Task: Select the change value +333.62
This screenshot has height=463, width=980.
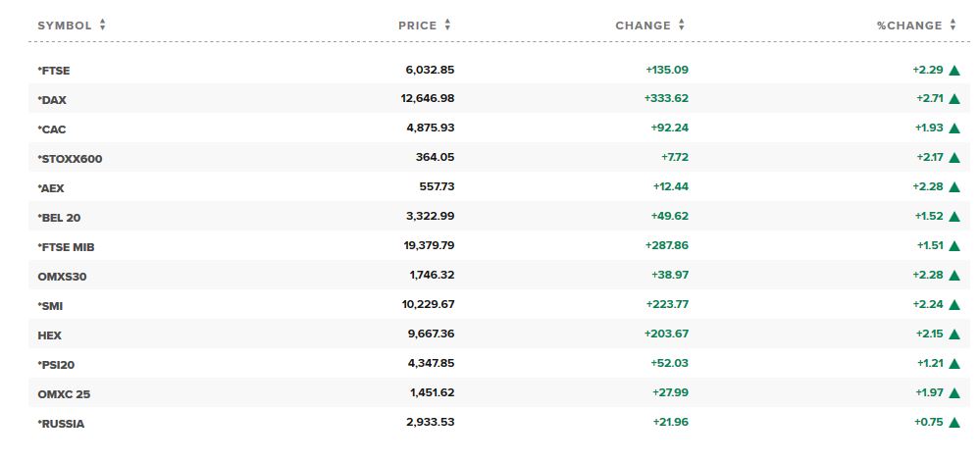Action: [666, 98]
